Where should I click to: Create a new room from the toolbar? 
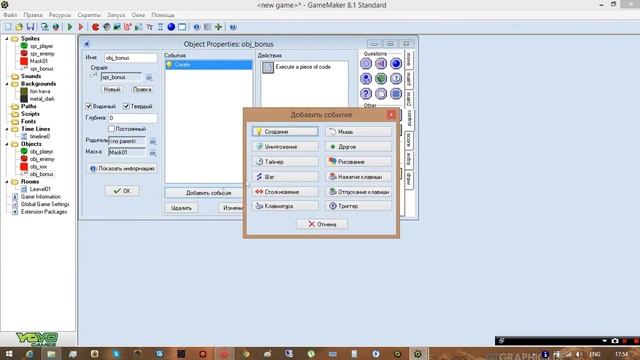(182, 27)
